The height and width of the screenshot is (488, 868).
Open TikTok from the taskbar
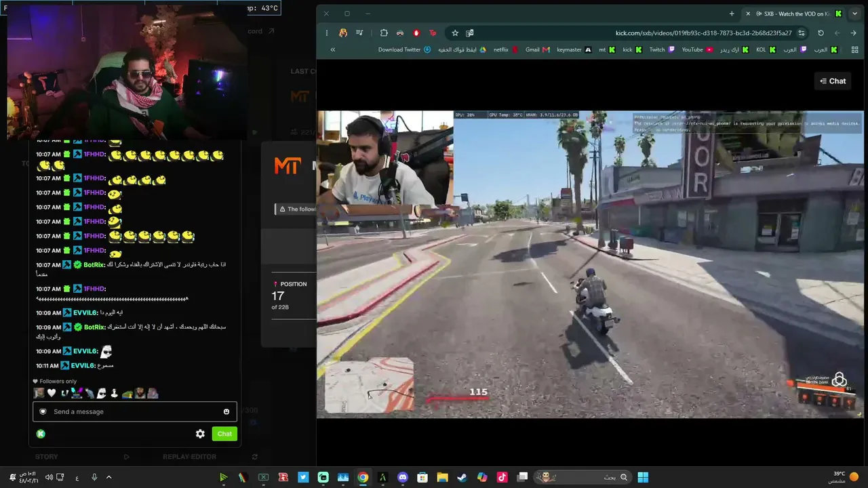coord(502,477)
